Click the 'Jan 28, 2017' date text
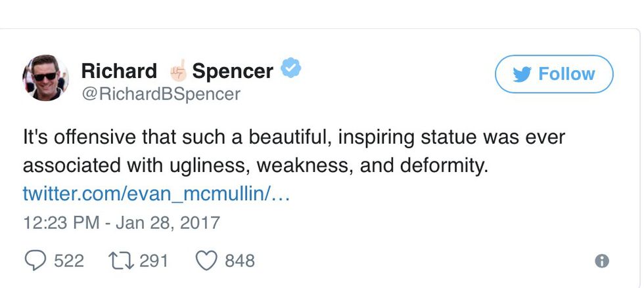The width and height of the screenshot is (644, 288). tap(167, 222)
